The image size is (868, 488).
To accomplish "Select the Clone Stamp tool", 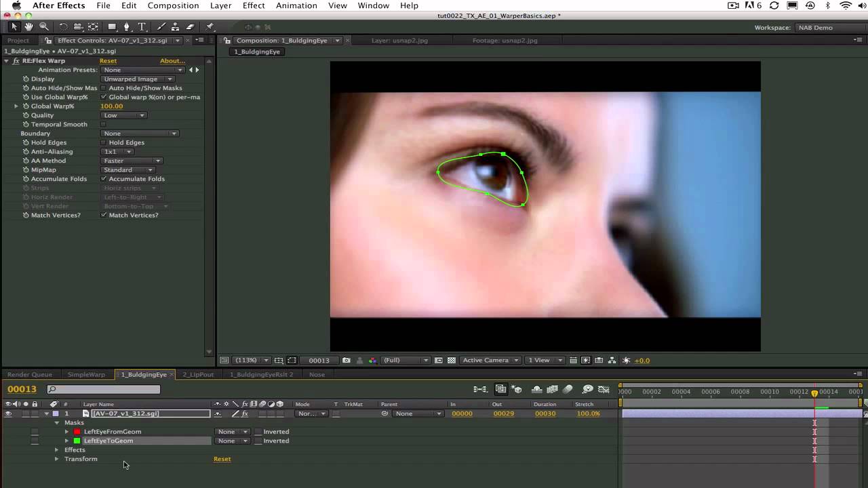I will click(176, 27).
